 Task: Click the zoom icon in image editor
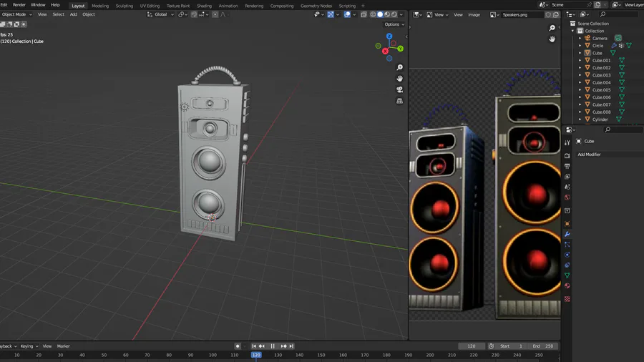[x=552, y=28]
